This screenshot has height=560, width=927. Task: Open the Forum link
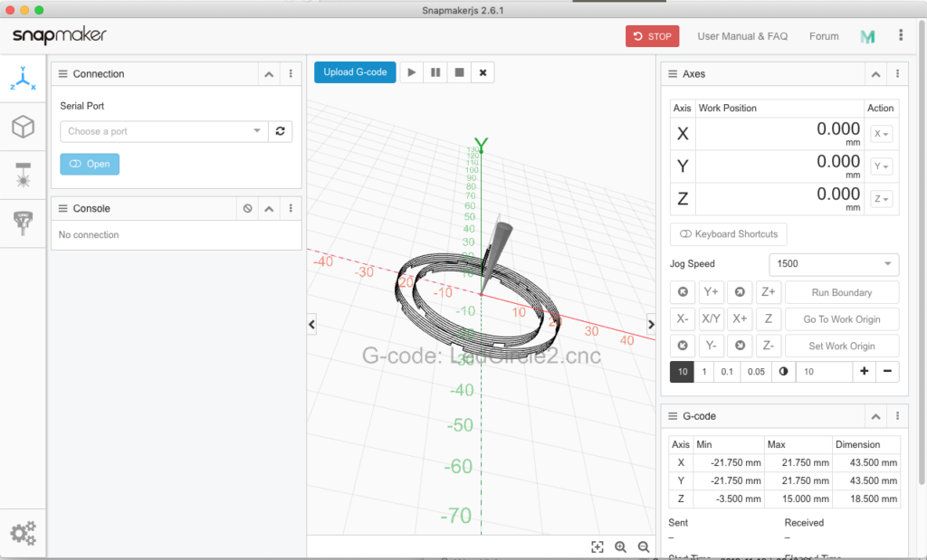[824, 36]
